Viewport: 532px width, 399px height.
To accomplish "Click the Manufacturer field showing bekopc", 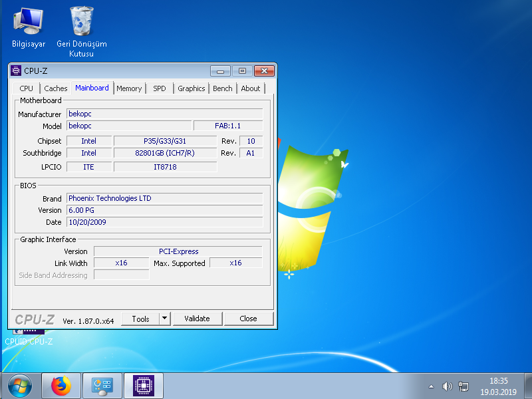I will click(x=164, y=114).
